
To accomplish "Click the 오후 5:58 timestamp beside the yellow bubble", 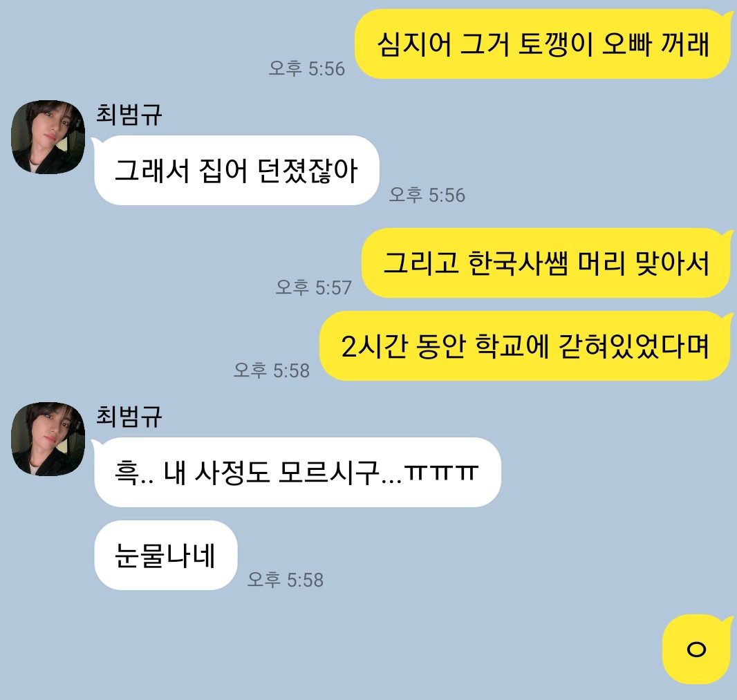I will click(x=272, y=370).
